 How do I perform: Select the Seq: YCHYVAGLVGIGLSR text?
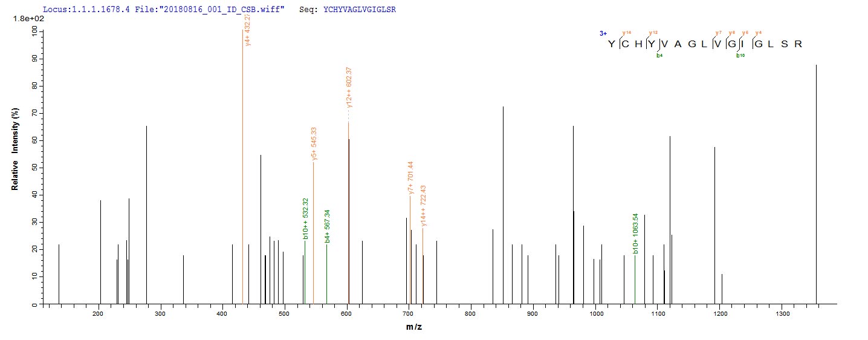(348, 10)
